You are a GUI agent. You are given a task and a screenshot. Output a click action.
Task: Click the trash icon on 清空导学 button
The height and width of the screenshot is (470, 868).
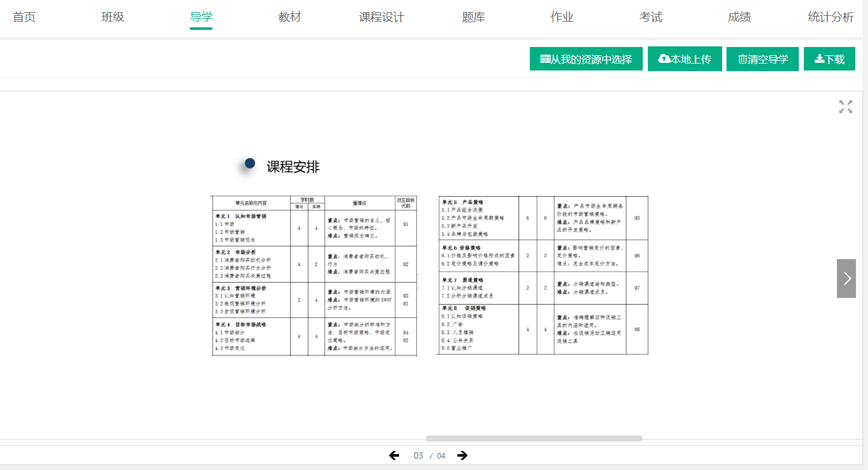(742, 58)
